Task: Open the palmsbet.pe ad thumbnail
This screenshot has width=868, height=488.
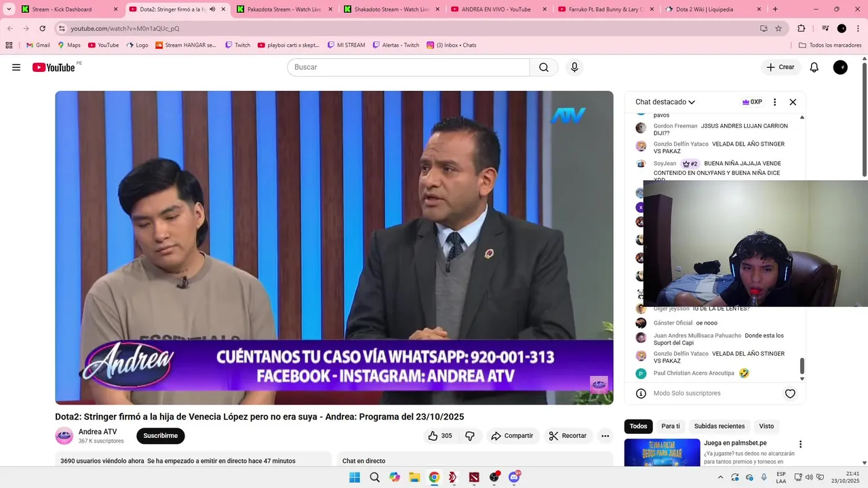Action: (x=662, y=453)
